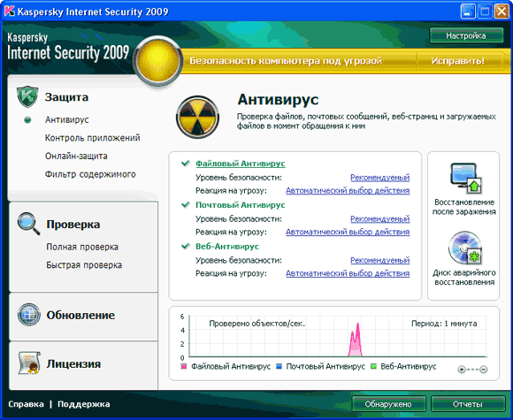This screenshot has width=513, height=420.
Task: Select Контроль приложений in sidebar
Action: click(92, 138)
